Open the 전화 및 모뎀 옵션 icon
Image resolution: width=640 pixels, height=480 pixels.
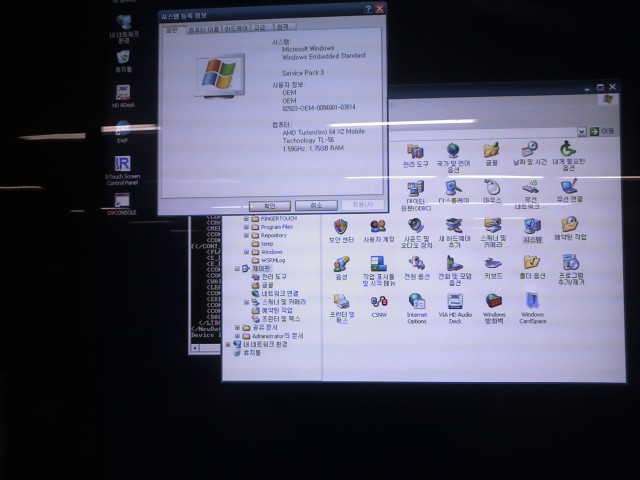click(455, 270)
